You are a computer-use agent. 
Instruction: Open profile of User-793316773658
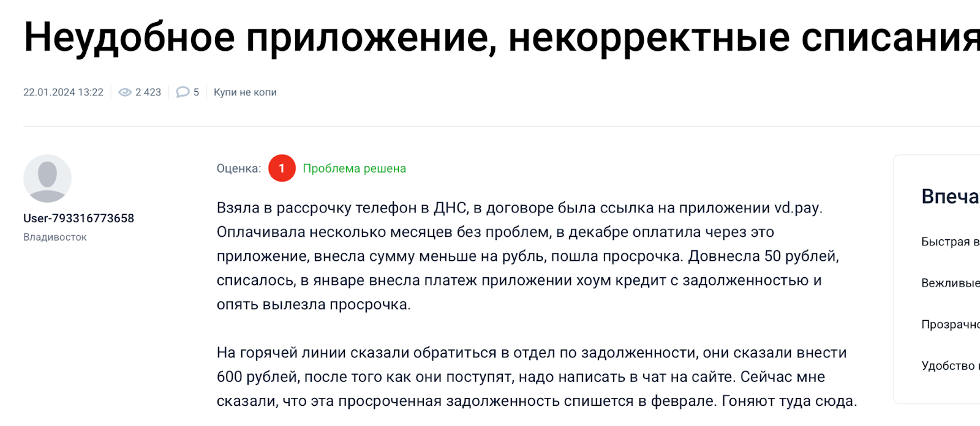[78, 217]
